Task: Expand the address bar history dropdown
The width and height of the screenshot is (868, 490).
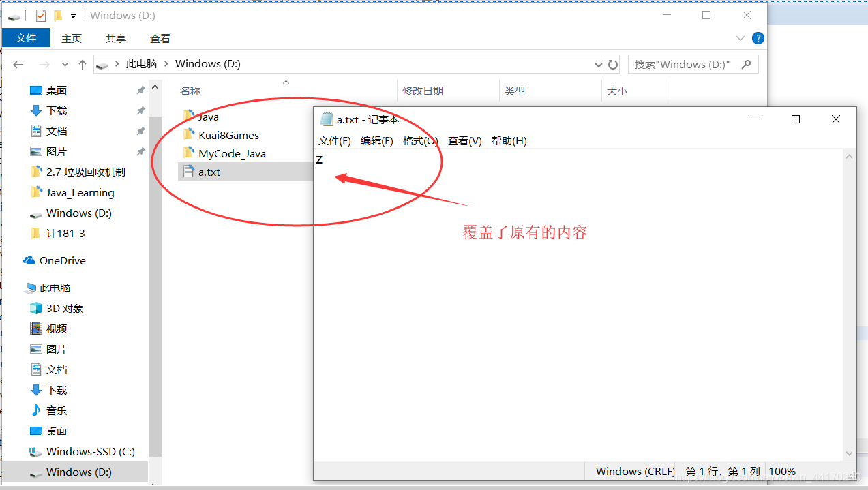Action: [599, 65]
